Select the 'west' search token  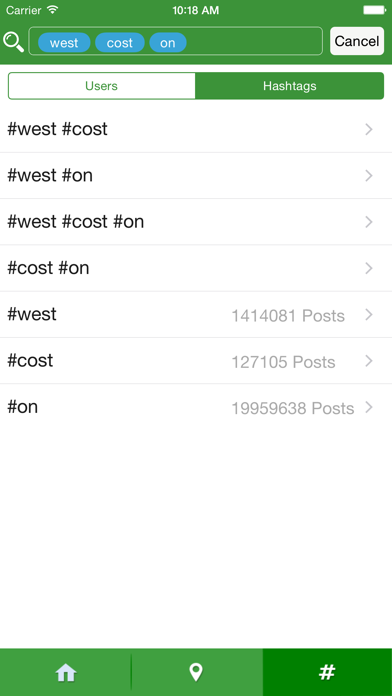pyautogui.click(x=64, y=43)
